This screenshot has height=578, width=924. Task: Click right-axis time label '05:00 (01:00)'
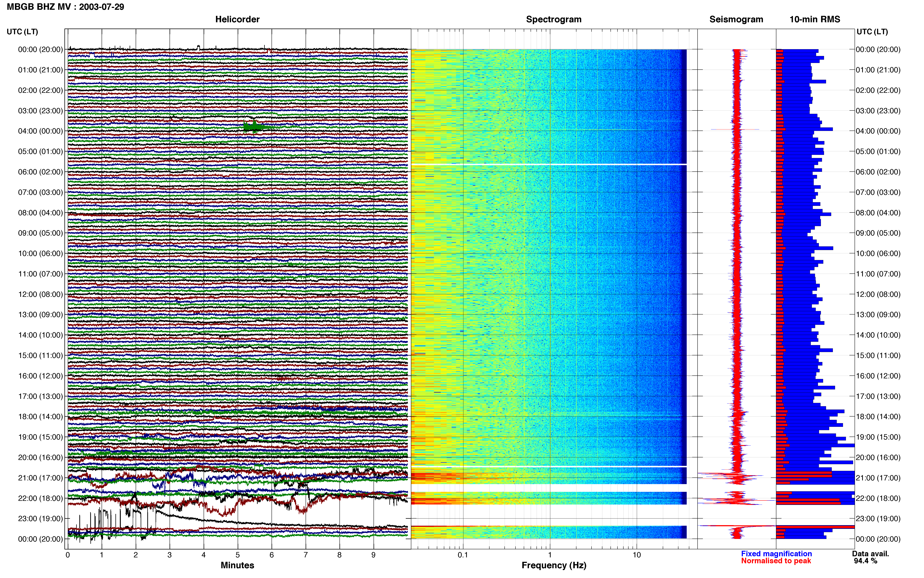click(878, 151)
